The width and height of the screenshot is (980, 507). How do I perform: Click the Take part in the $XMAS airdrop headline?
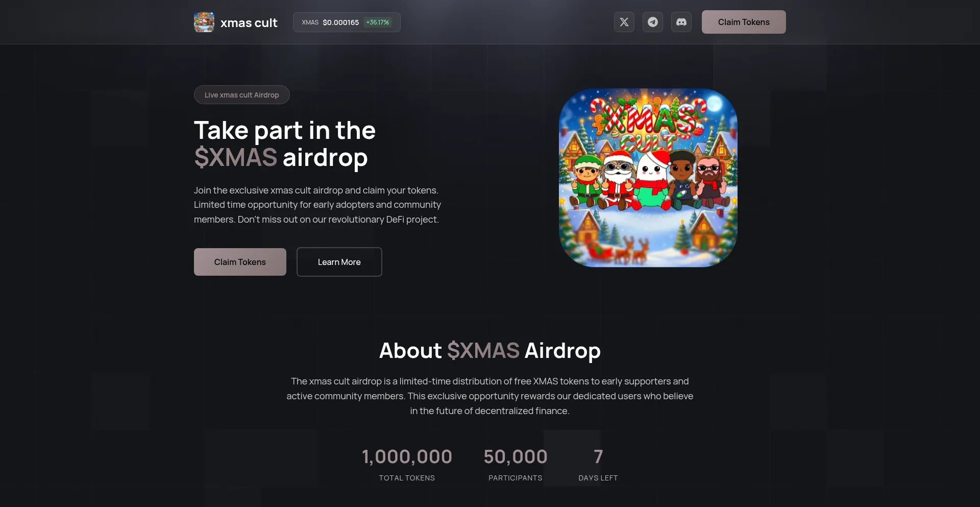pyautogui.click(x=285, y=144)
